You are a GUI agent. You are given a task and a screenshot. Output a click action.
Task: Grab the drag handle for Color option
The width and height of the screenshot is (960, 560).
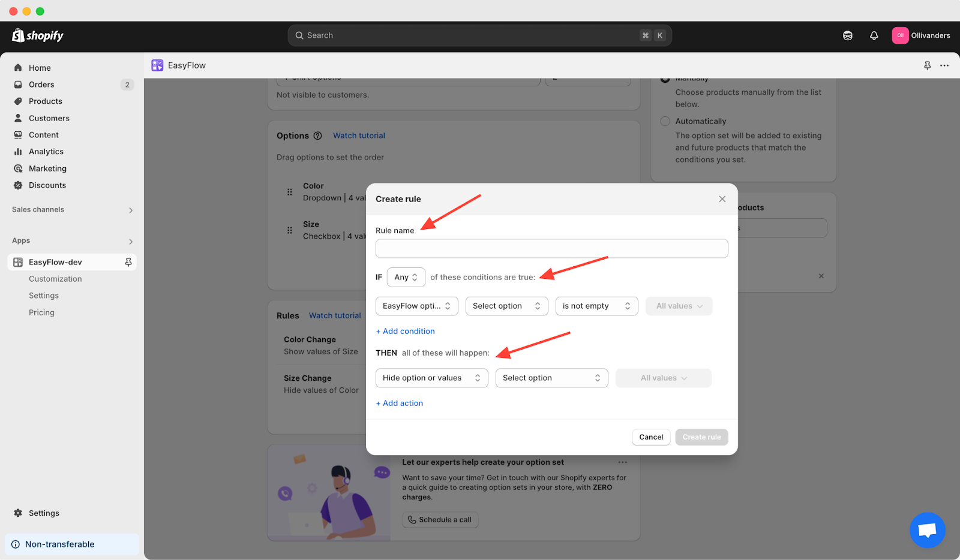(x=290, y=192)
